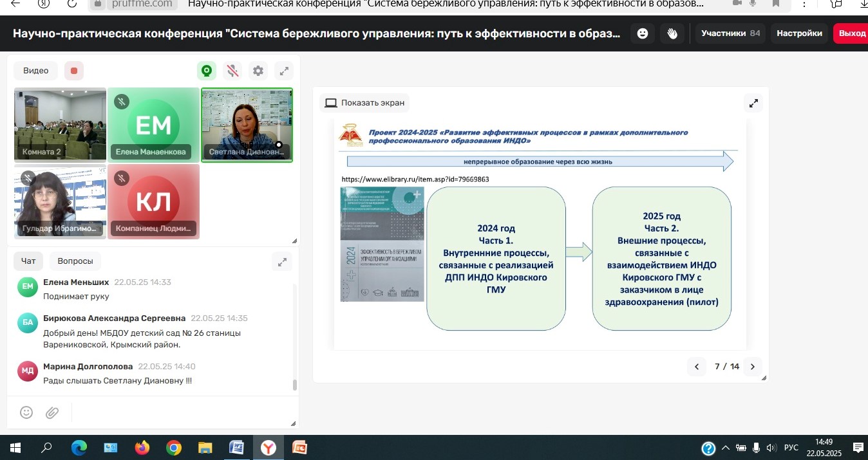Viewport: 868px width, 460px height.
Task: Click the red Выход button
Action: (851, 33)
